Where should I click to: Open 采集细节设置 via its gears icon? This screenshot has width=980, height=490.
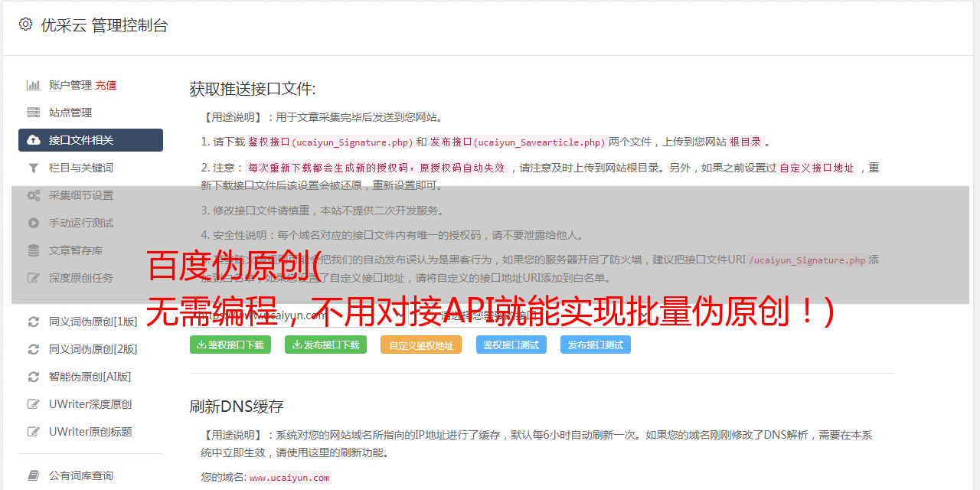(x=34, y=195)
